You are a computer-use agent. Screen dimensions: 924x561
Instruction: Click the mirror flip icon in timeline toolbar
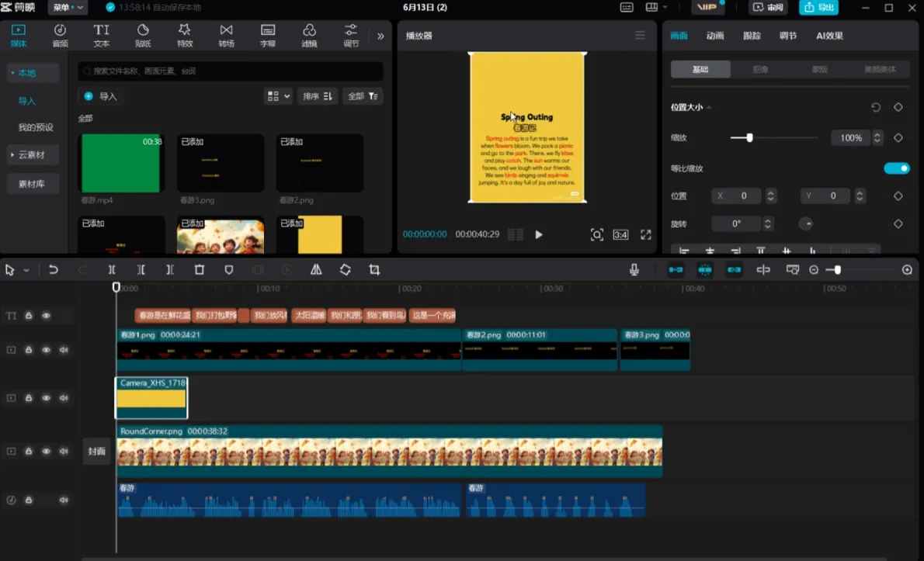[316, 269]
